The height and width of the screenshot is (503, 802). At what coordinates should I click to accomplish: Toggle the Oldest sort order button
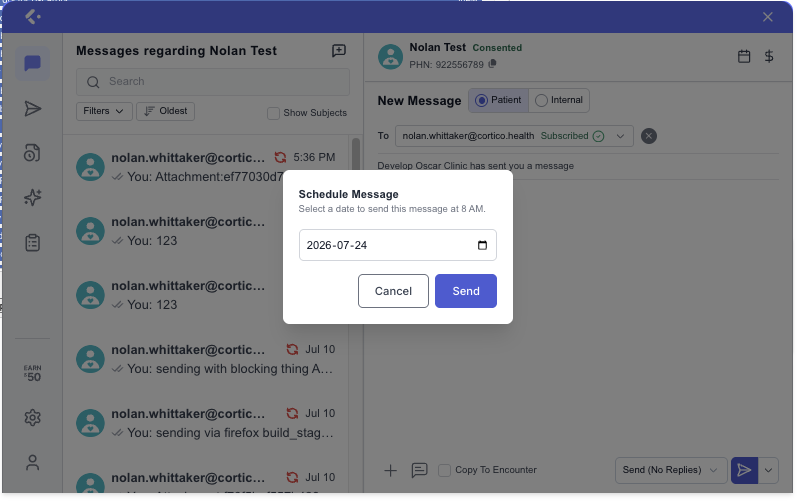click(165, 111)
